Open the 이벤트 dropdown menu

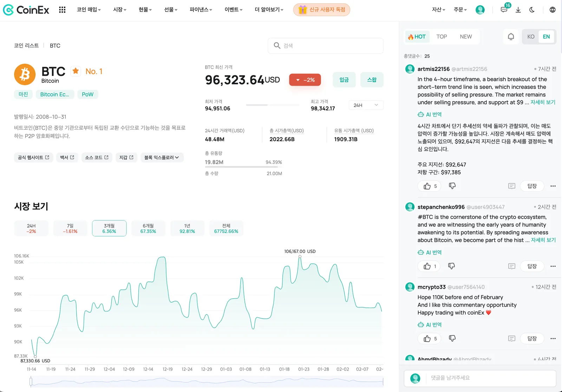[x=234, y=10]
